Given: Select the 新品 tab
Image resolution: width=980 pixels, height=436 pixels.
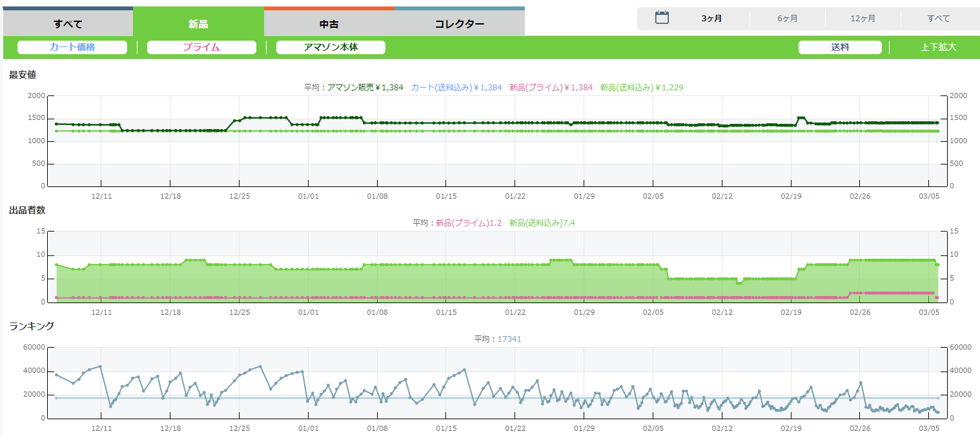Looking at the screenshot, I should point(198,25).
